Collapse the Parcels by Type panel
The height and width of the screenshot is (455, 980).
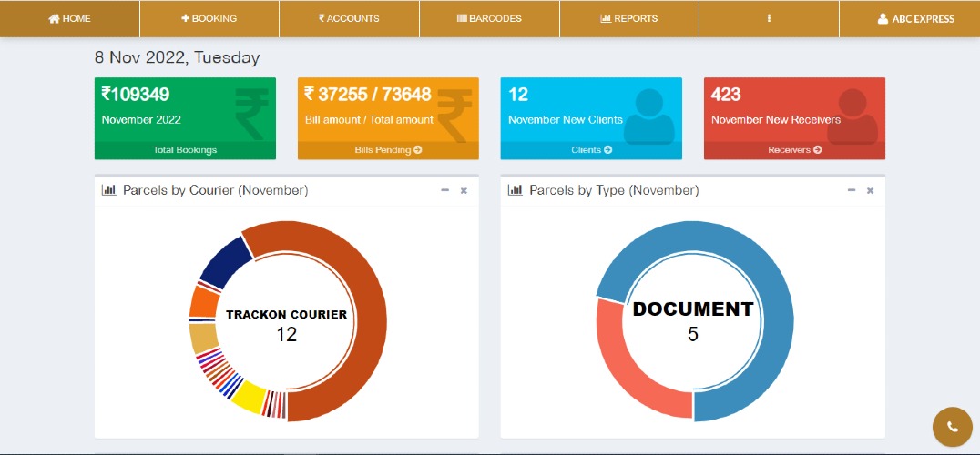pos(852,190)
